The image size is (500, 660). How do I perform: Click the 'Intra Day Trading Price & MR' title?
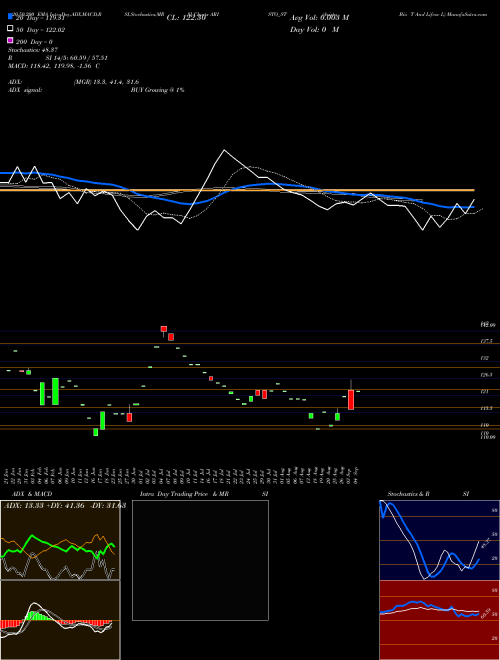184,494
